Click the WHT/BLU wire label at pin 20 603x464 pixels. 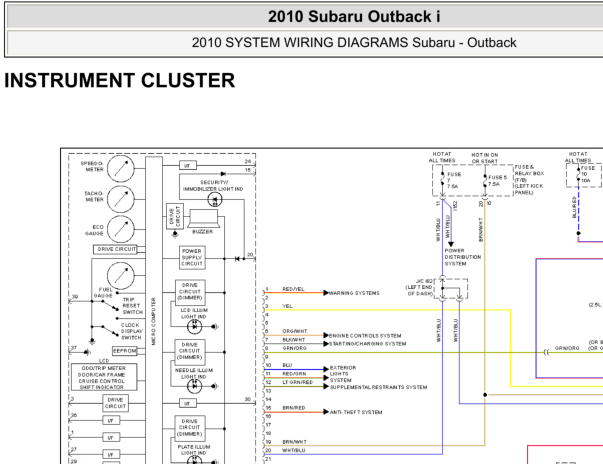click(294, 450)
